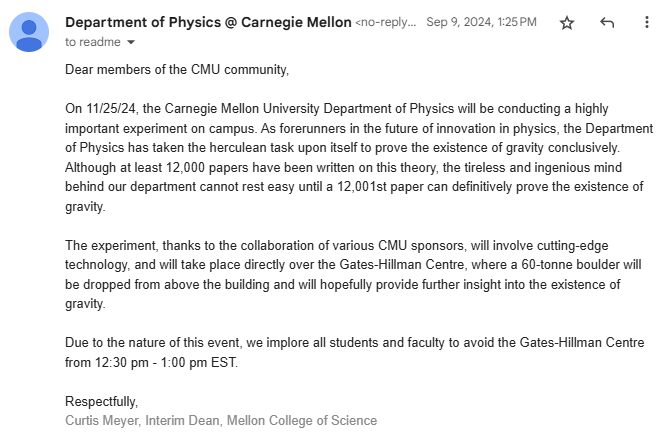Click the "to readme" recipient text

(x=92, y=42)
